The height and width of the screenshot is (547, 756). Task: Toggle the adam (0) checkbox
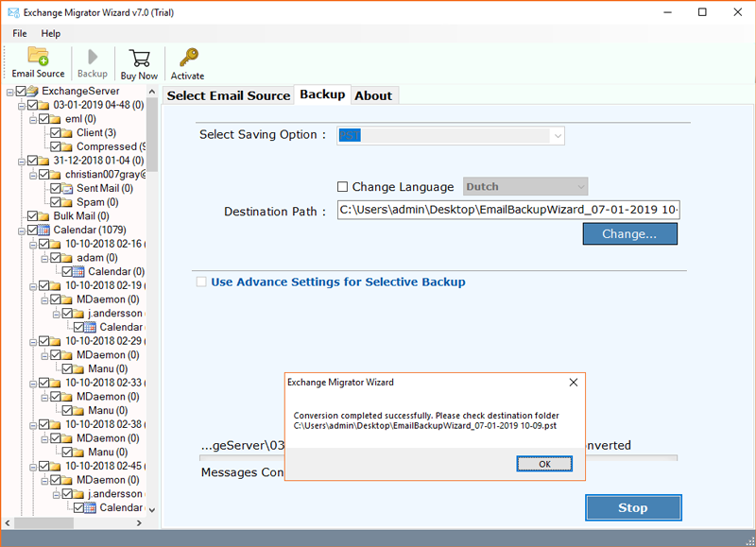tap(56, 258)
